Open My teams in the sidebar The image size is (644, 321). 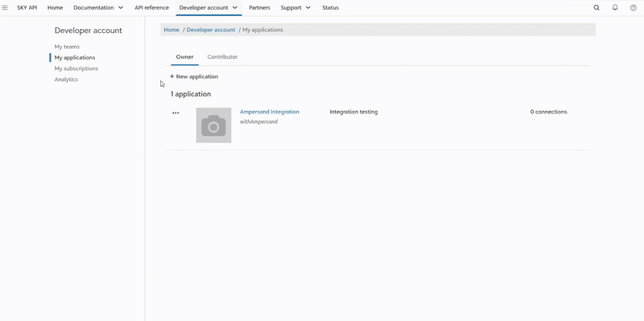point(67,47)
